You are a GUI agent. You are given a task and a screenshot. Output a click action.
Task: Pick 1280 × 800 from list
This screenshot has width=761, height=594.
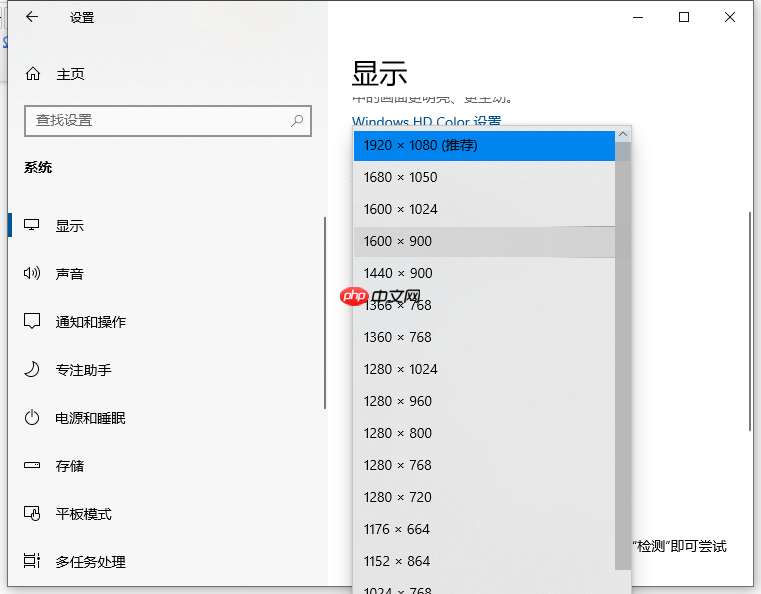click(x=484, y=433)
